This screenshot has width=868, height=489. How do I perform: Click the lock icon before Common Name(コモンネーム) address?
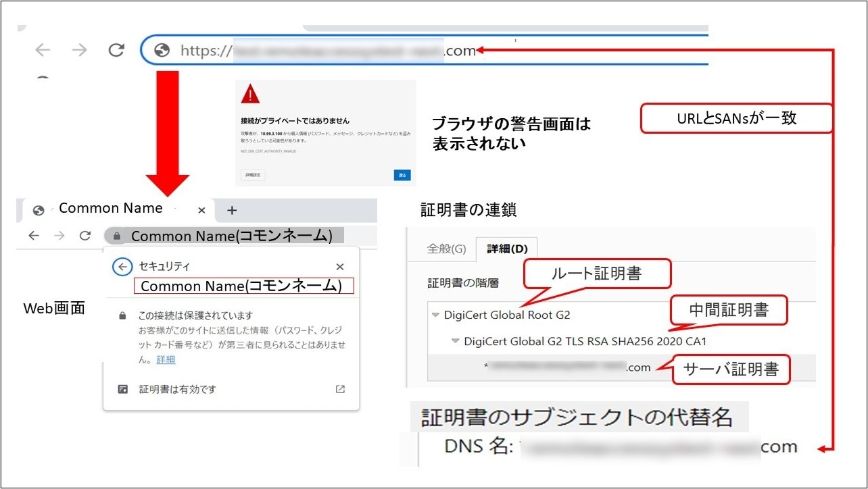(x=117, y=236)
